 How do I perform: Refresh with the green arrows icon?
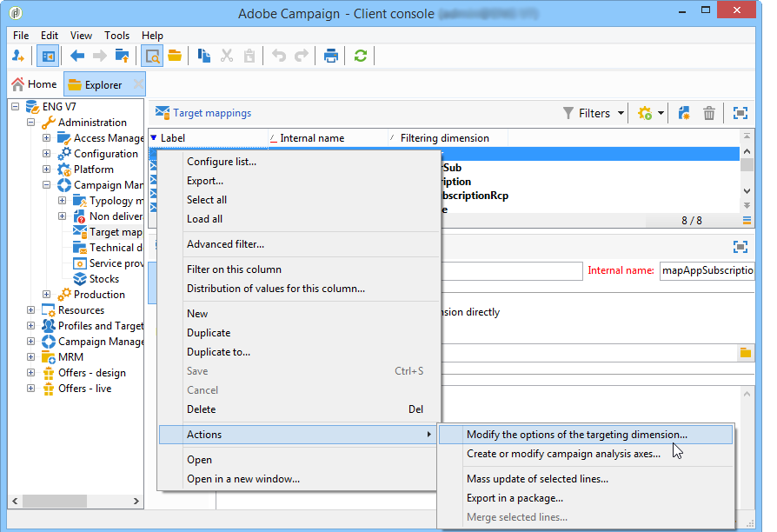(x=361, y=56)
